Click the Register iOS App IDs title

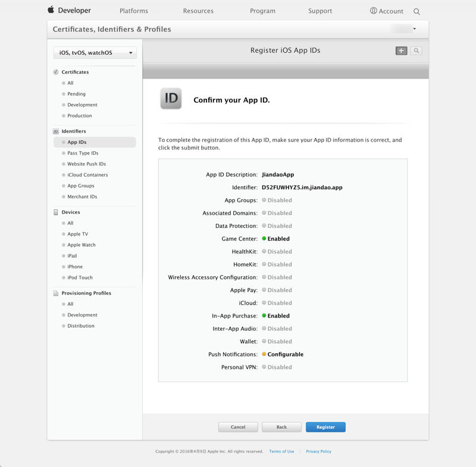[x=286, y=51]
